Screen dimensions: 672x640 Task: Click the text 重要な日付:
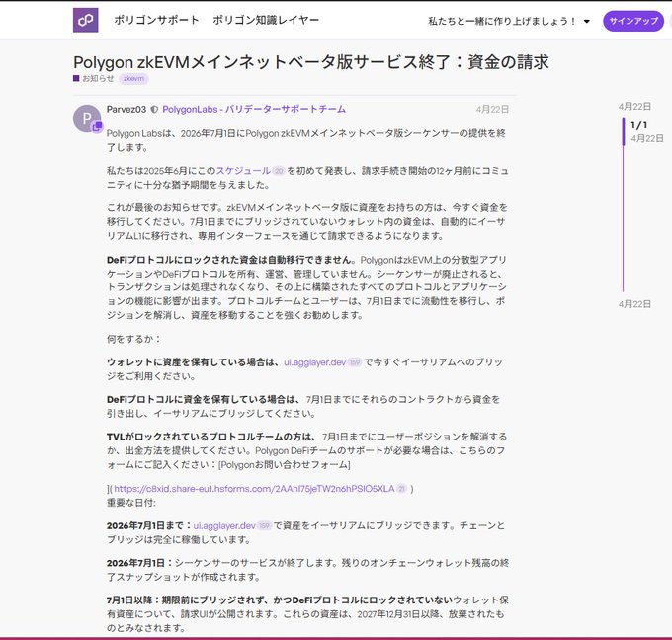[x=131, y=503]
